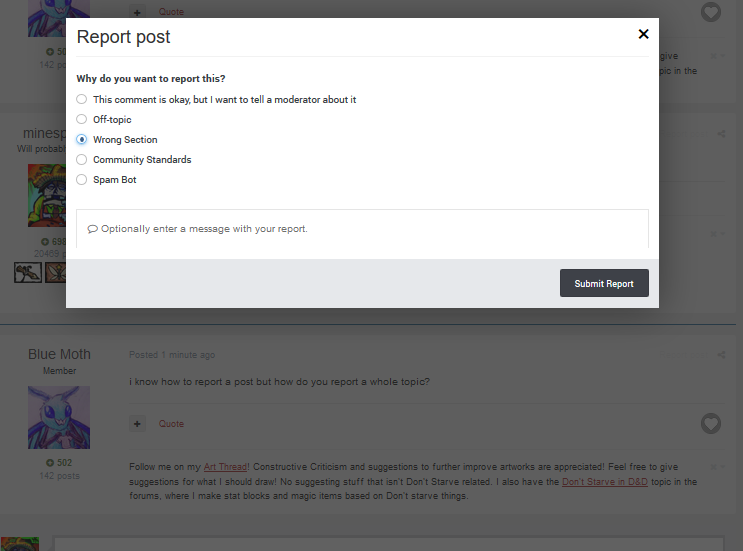
Task: Click the first badge icon under minesp's avatar
Action: point(28,272)
